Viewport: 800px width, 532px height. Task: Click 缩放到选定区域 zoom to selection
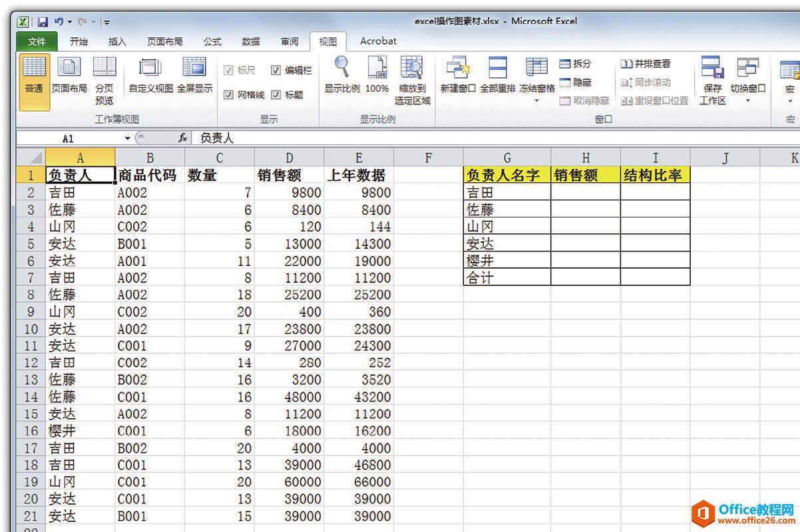(x=413, y=81)
